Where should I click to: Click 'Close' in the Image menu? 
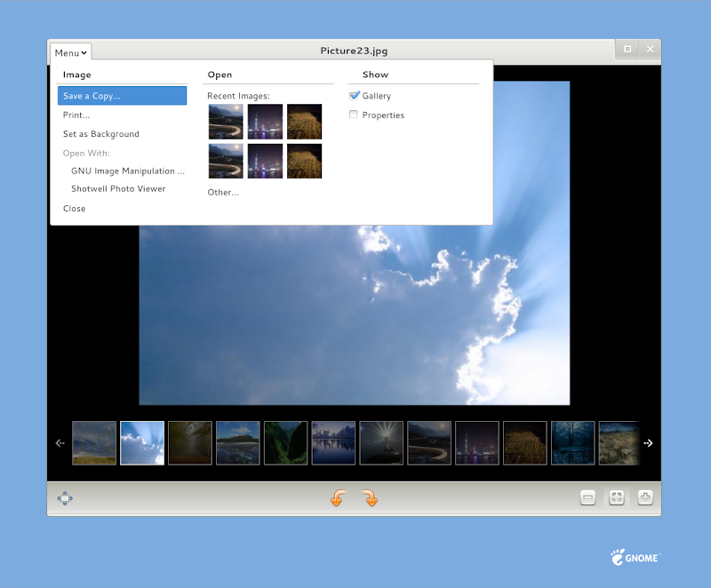tap(75, 209)
